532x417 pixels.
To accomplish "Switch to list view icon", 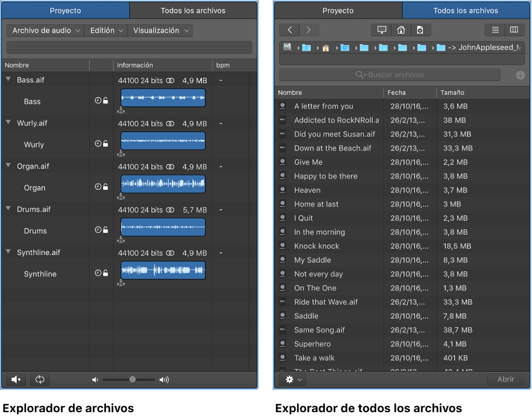I will tap(495, 30).
